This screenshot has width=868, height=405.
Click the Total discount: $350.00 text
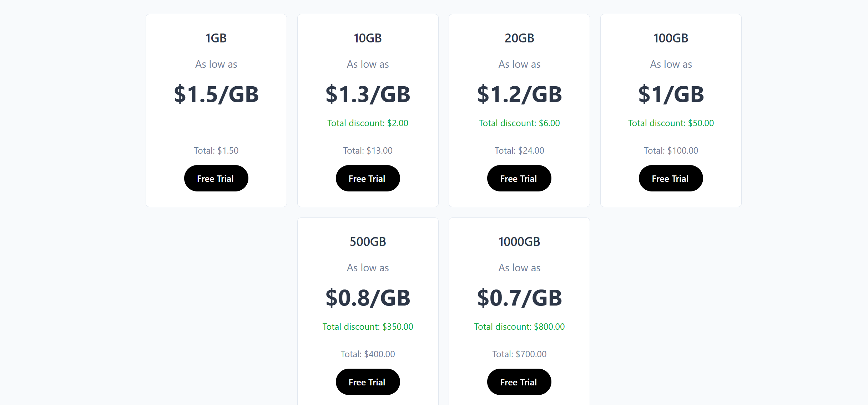(x=368, y=327)
